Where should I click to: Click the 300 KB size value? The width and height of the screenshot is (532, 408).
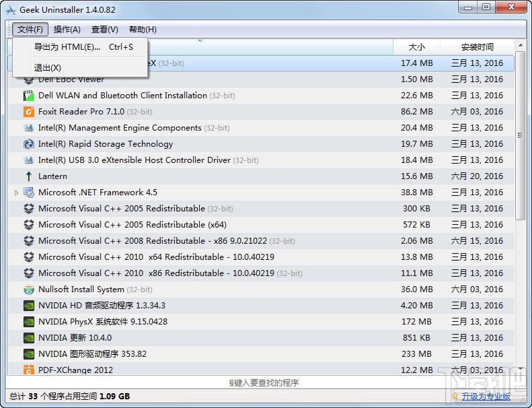tap(416, 209)
